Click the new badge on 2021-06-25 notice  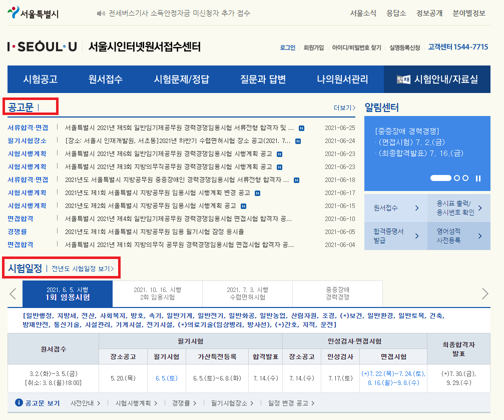coord(301,128)
